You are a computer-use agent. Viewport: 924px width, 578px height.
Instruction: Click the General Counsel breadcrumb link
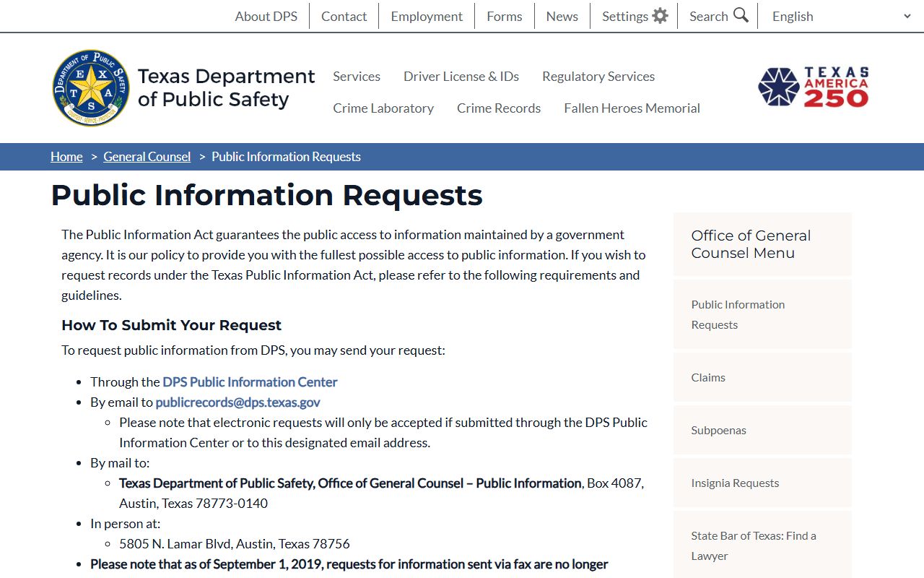click(x=147, y=157)
